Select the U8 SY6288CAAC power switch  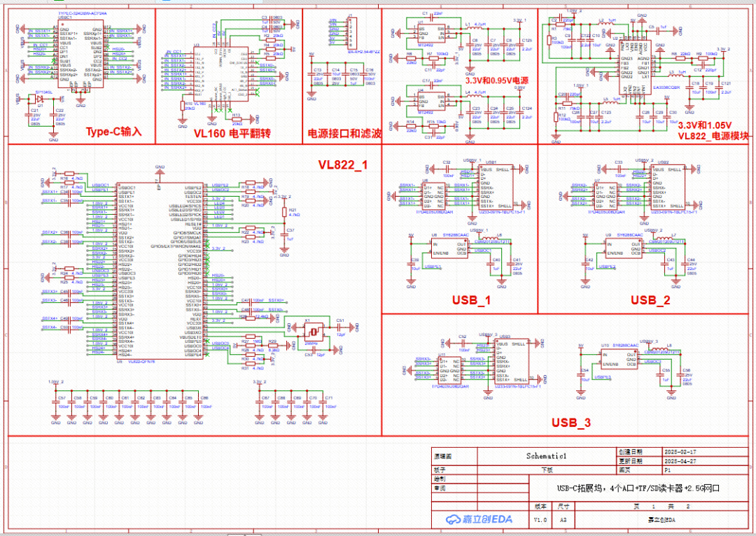pyautogui.click(x=450, y=248)
